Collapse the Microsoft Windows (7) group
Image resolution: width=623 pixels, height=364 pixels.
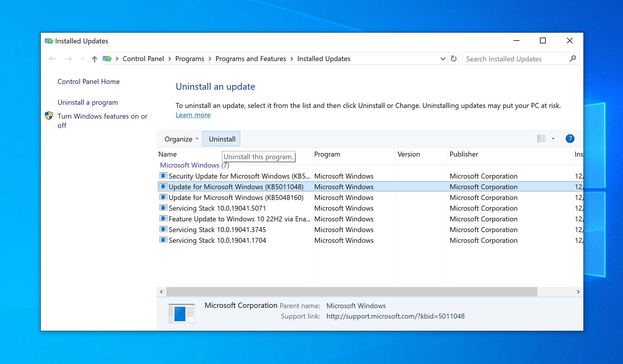(x=194, y=165)
